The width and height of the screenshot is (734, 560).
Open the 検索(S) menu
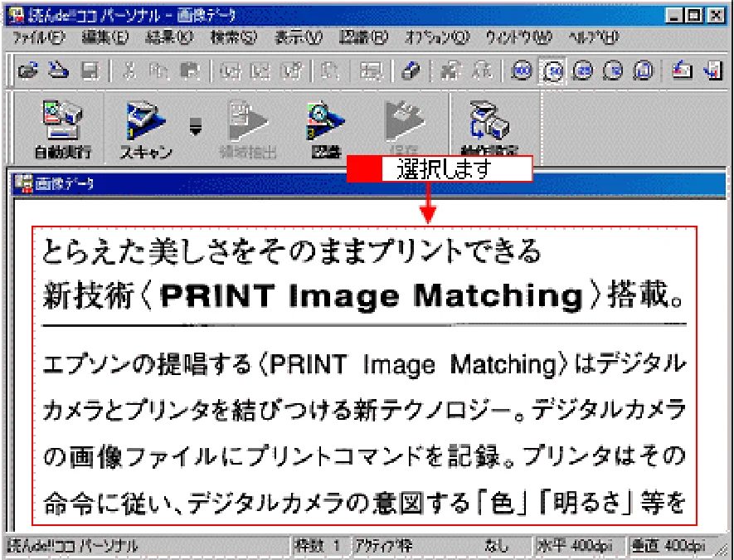pos(233,37)
